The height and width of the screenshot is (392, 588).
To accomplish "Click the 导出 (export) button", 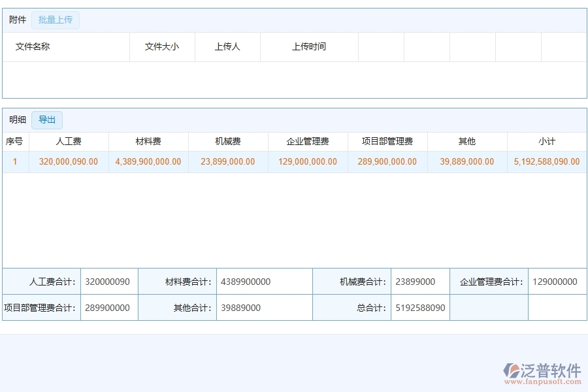I will 47,120.
